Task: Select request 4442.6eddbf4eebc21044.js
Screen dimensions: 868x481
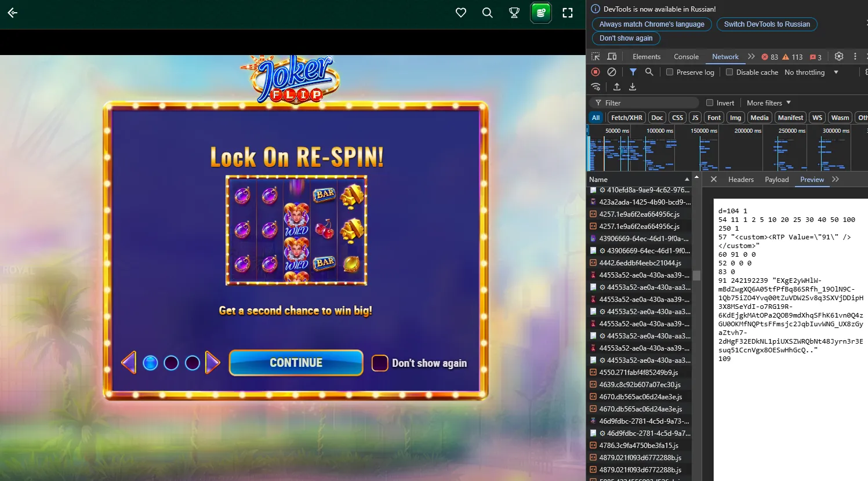Action: click(x=640, y=263)
